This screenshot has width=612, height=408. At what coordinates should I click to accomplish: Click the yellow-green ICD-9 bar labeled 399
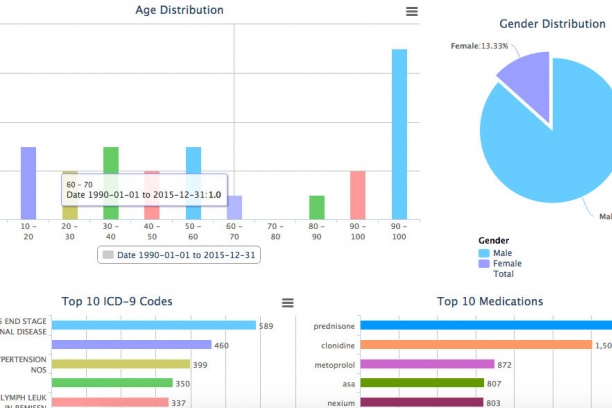click(x=120, y=364)
